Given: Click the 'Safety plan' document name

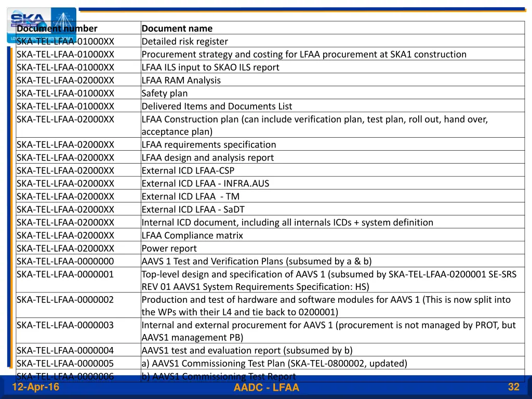Looking at the screenshot, I should pyautogui.click(x=165, y=94).
